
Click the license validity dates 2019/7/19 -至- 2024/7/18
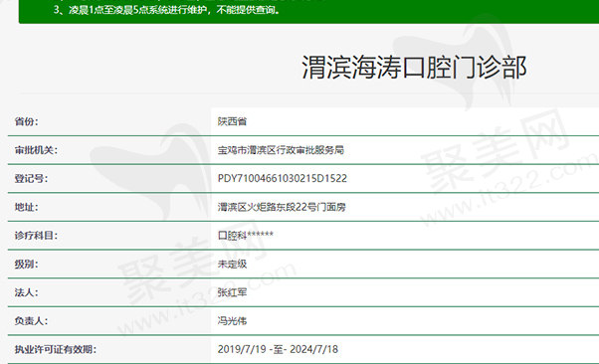click(x=278, y=349)
